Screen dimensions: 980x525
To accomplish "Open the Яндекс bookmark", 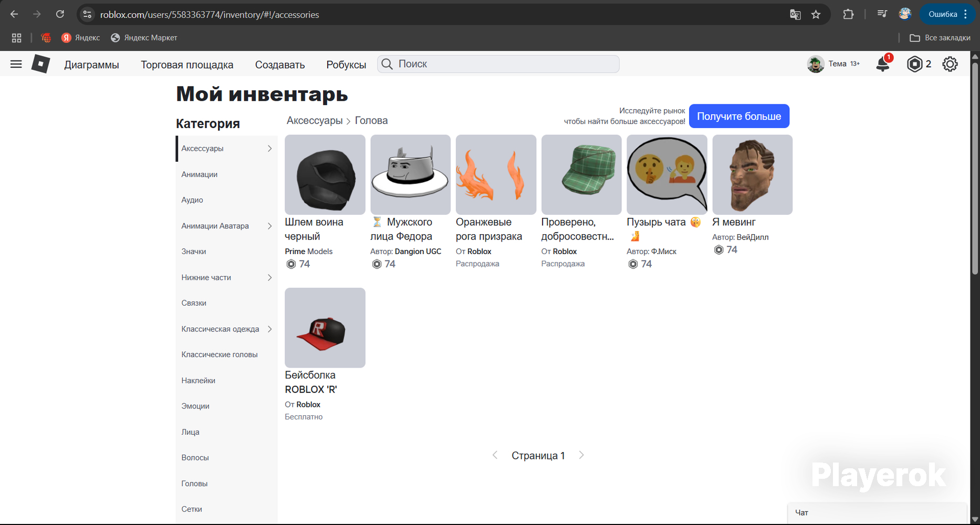I will click(81, 38).
